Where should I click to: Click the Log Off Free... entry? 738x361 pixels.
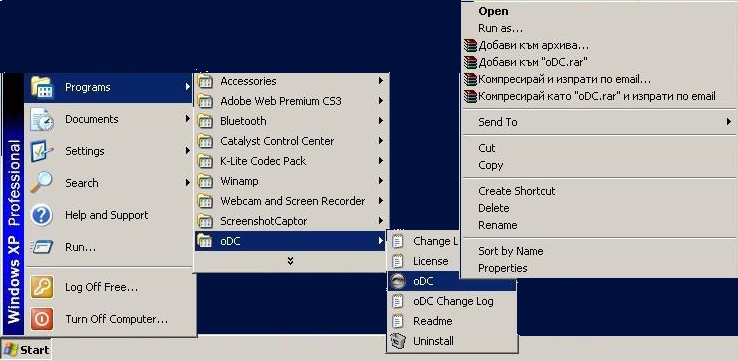tap(101, 287)
